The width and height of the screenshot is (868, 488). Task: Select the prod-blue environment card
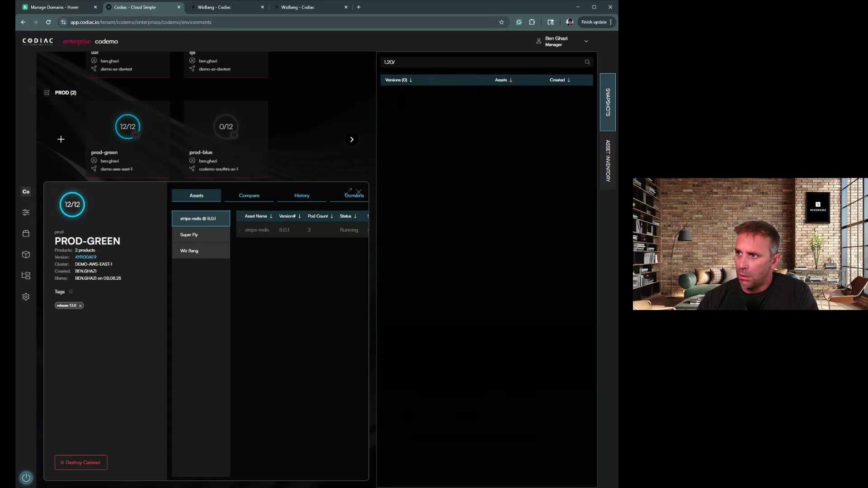click(226, 139)
